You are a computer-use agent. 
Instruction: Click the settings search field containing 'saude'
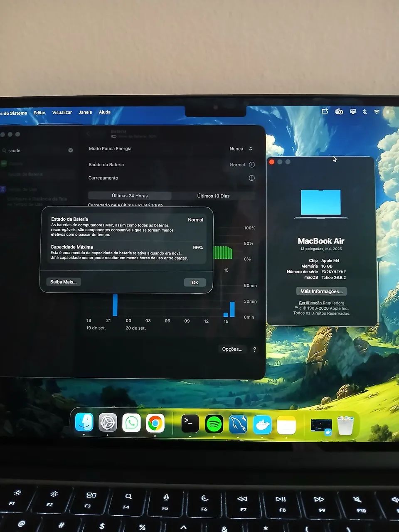(37, 150)
